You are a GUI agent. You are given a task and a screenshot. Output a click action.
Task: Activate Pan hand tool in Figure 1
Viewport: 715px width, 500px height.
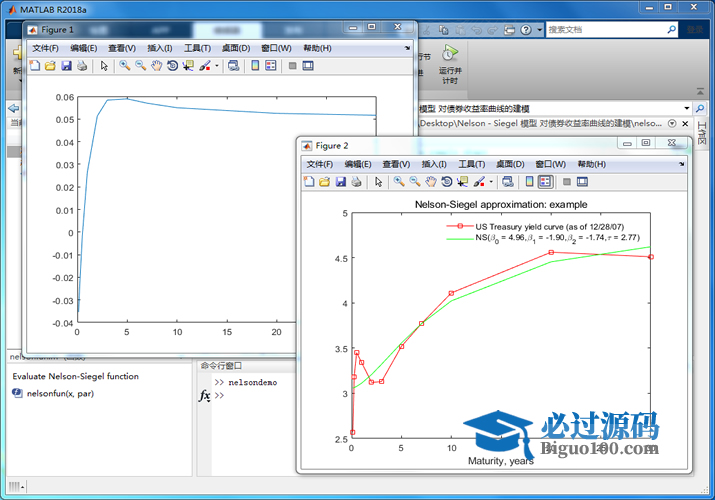click(x=156, y=66)
